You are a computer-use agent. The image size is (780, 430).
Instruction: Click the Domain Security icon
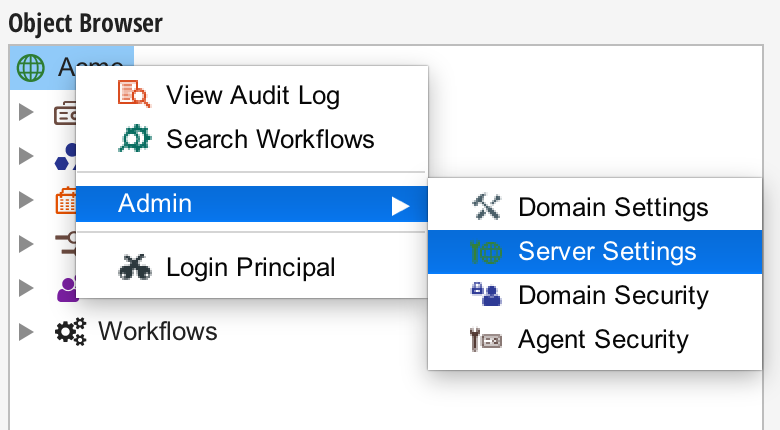point(486,295)
